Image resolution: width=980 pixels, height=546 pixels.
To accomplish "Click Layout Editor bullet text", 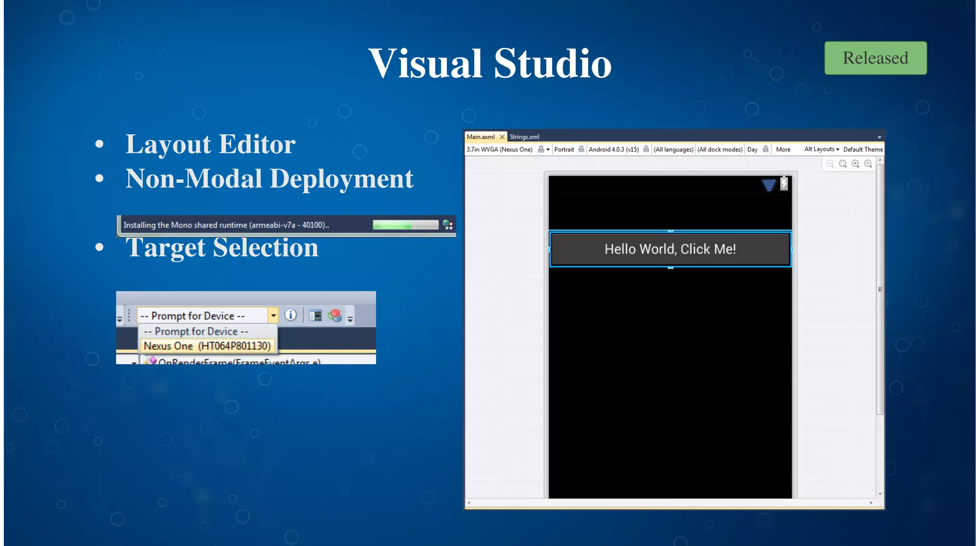I will click(211, 144).
